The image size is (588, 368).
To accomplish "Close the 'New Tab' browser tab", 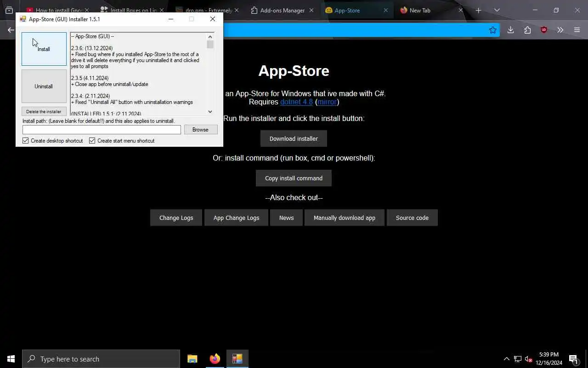I will click(x=461, y=10).
